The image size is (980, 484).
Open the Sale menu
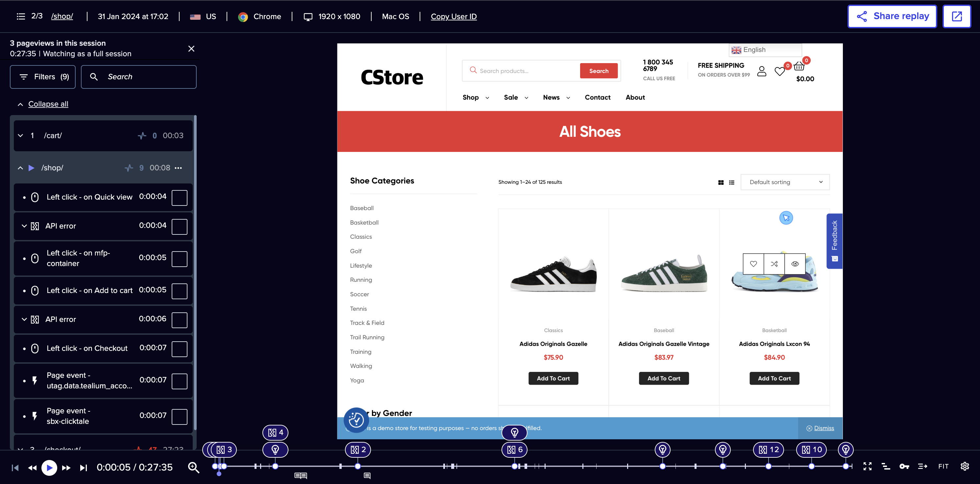(516, 97)
